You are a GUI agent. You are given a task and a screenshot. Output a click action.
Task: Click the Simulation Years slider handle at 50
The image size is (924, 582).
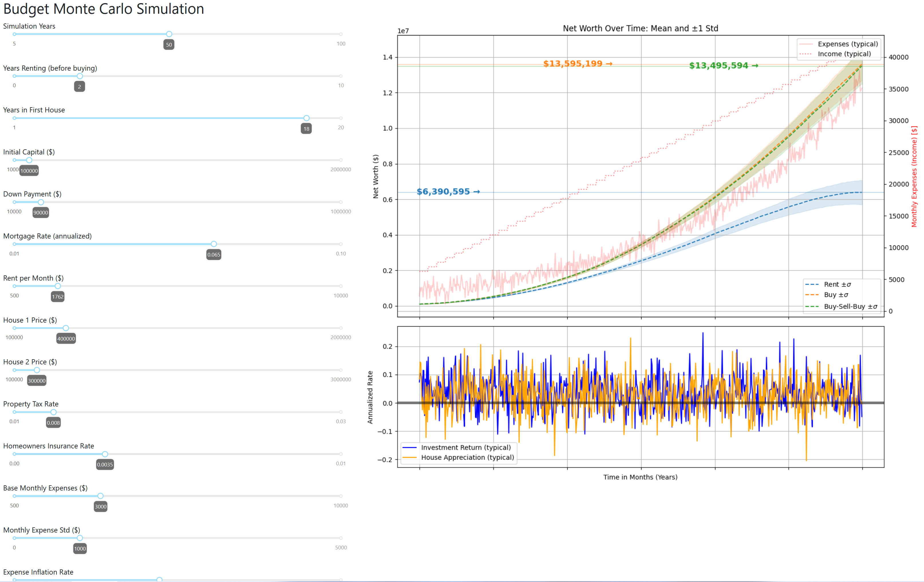pyautogui.click(x=169, y=34)
